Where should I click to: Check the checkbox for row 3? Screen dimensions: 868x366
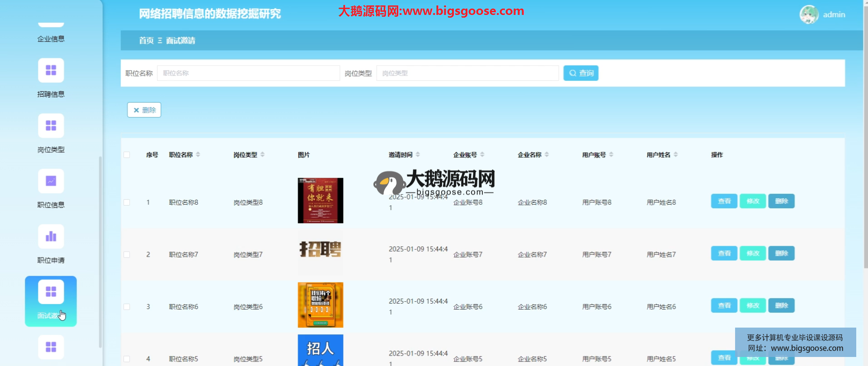(127, 307)
